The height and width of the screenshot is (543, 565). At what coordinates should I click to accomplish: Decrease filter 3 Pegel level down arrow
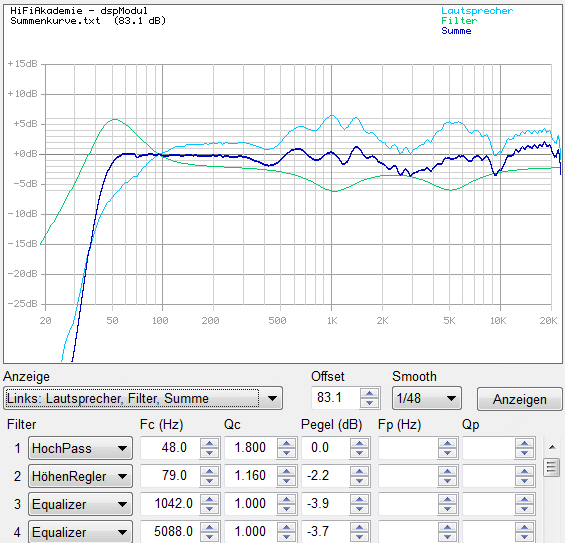coord(359,509)
